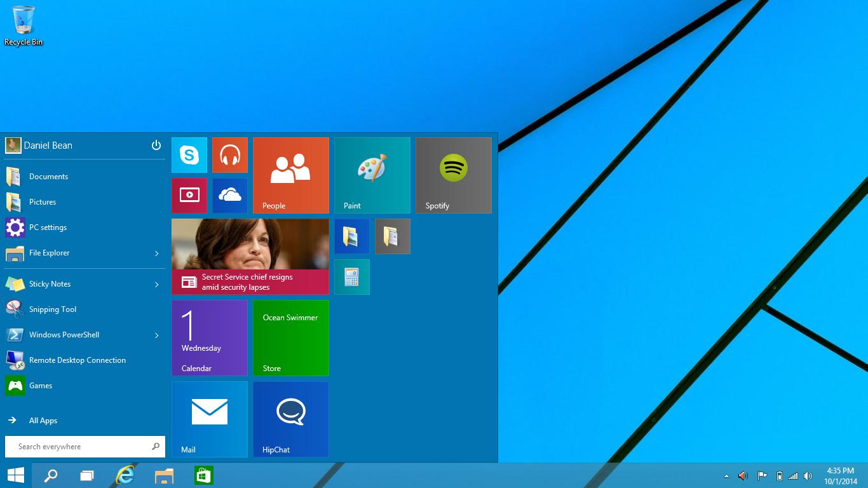Open File Explorer from the taskbar

tap(165, 475)
